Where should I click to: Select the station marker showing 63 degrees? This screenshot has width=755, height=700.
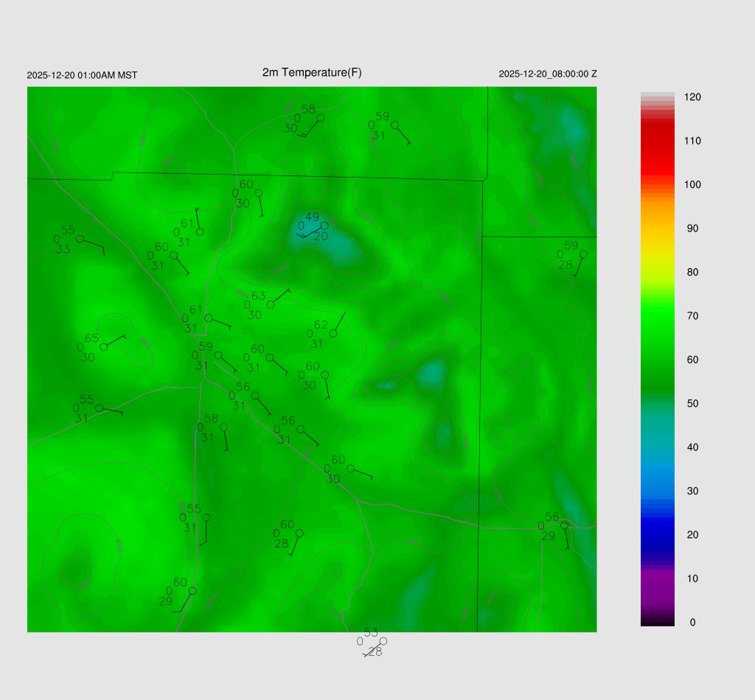[271, 304]
